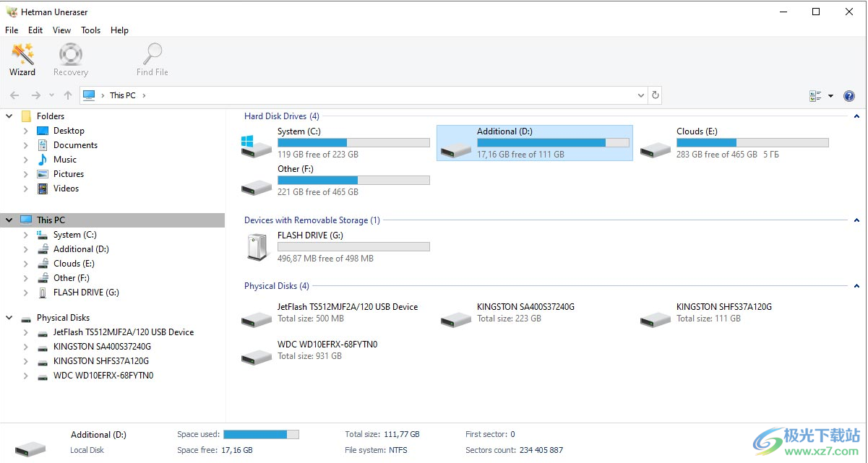Viewport: 868px width, 463px height.
Task: Open the view options dropdown
Action: coord(830,96)
